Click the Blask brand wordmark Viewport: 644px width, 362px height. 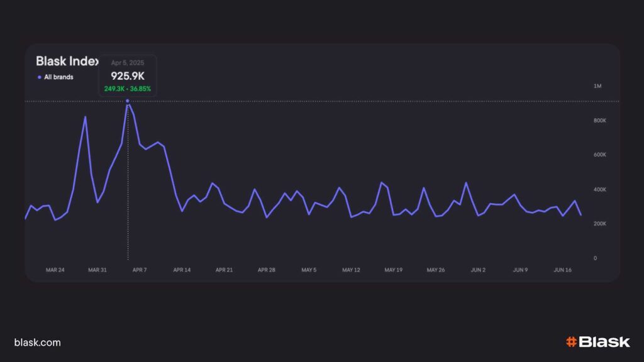click(604, 342)
